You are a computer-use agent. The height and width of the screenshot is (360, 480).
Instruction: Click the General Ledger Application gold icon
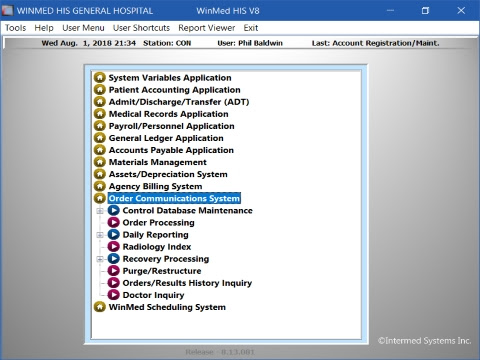pyautogui.click(x=100, y=138)
